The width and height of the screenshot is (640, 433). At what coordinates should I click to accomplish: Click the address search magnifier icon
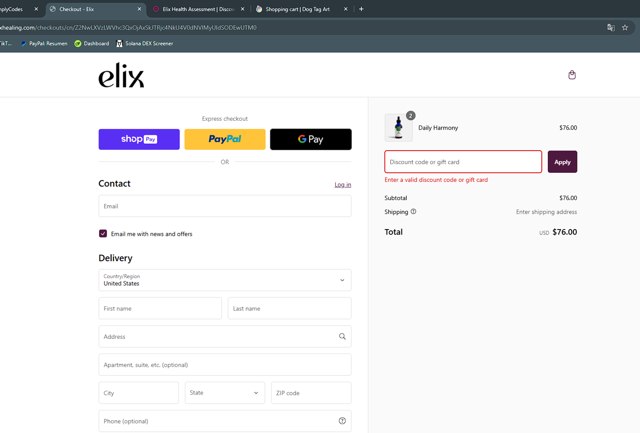(x=342, y=336)
